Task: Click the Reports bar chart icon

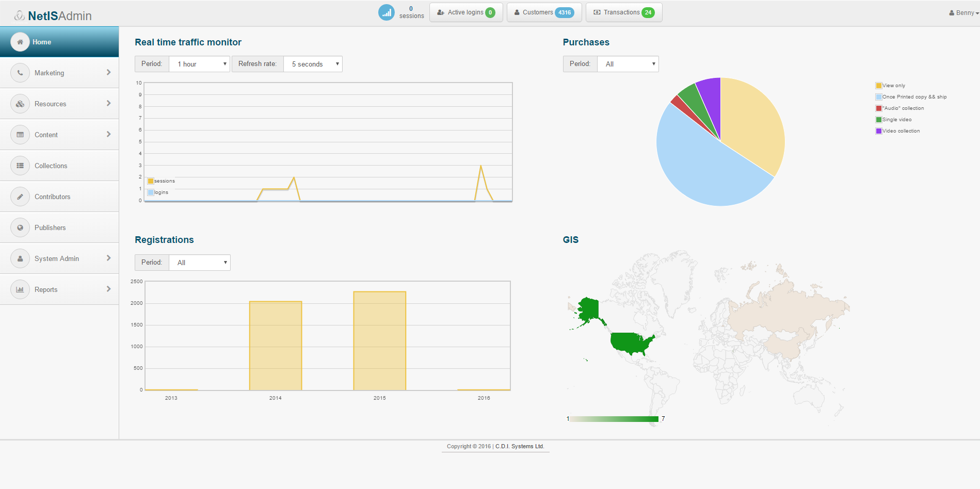Action: tap(20, 289)
